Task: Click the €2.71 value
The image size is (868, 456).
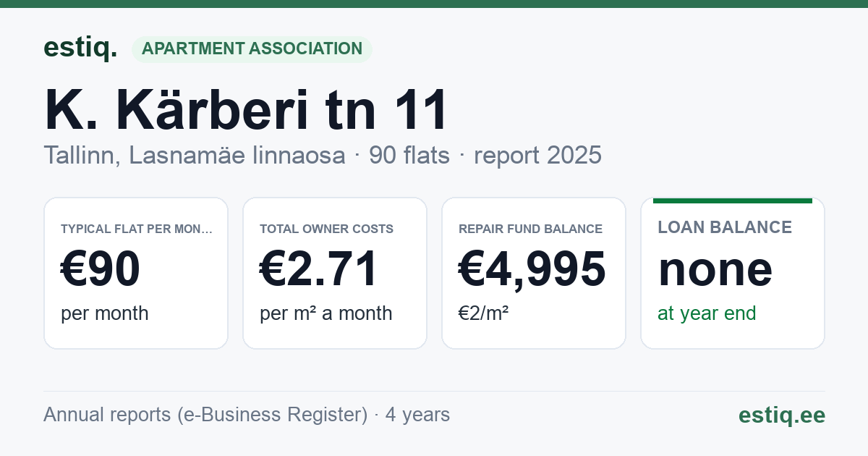Action: (x=319, y=269)
